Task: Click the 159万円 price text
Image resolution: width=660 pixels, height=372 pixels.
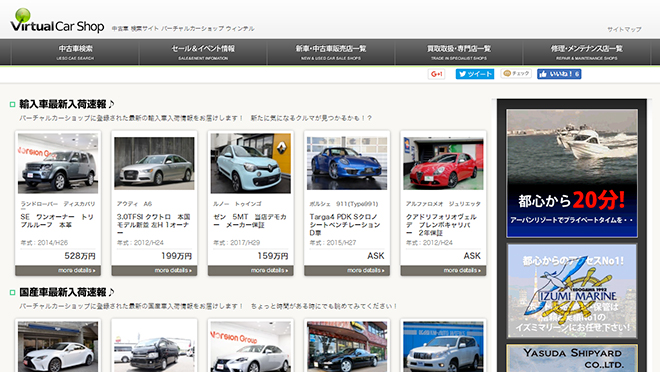Action: pos(273,256)
